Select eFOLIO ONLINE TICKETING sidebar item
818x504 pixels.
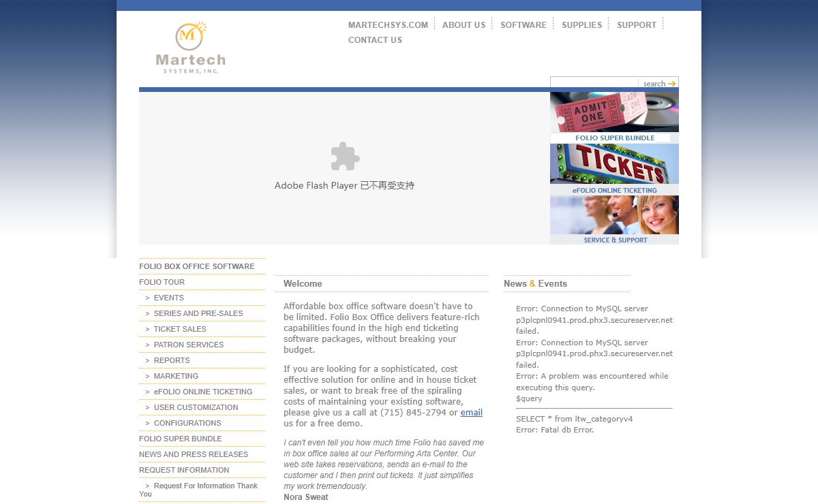coord(203,392)
